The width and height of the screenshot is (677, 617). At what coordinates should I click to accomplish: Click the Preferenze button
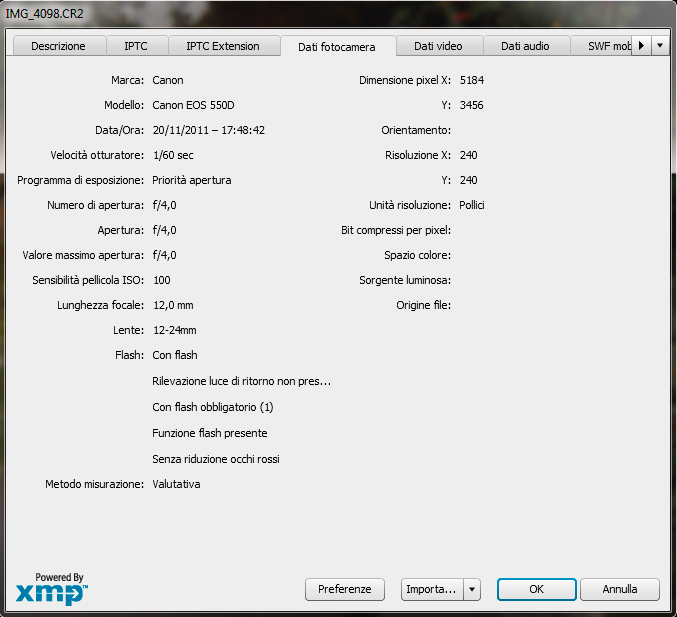tap(345, 589)
